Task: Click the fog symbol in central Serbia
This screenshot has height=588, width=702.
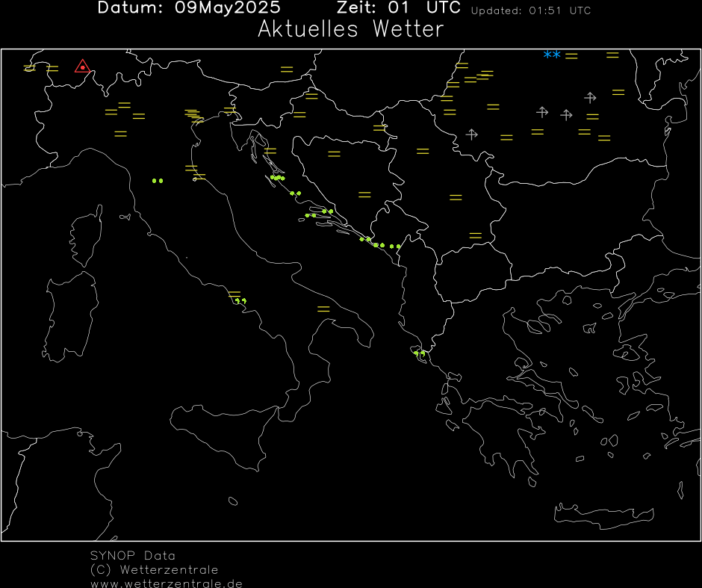Action: [456, 197]
